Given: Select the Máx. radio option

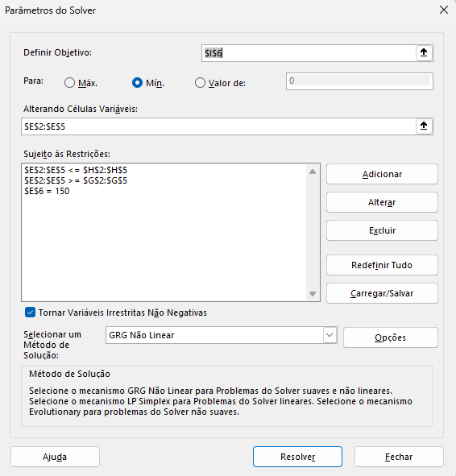Looking at the screenshot, I should (81, 83).
